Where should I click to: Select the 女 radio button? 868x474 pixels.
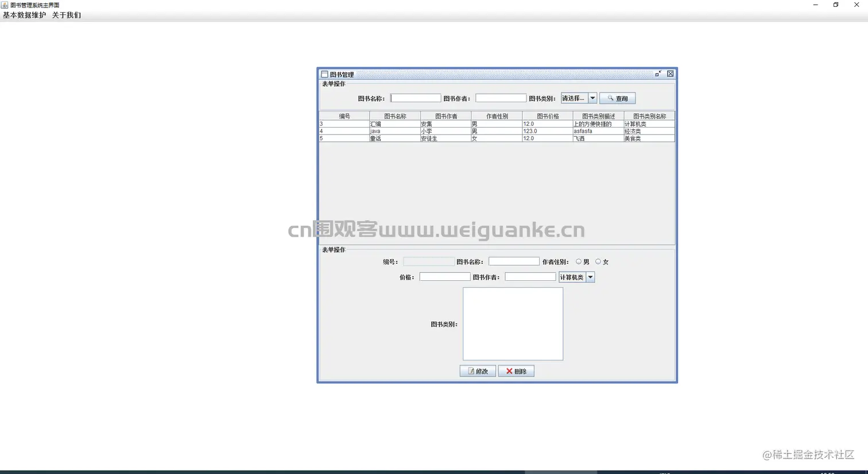click(x=598, y=261)
